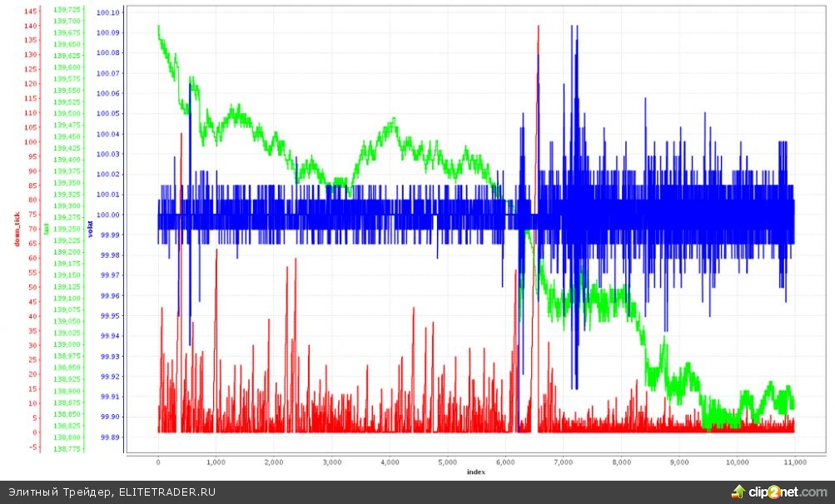
Task: Click the red down_tick axis label
Action: [x=15, y=230]
